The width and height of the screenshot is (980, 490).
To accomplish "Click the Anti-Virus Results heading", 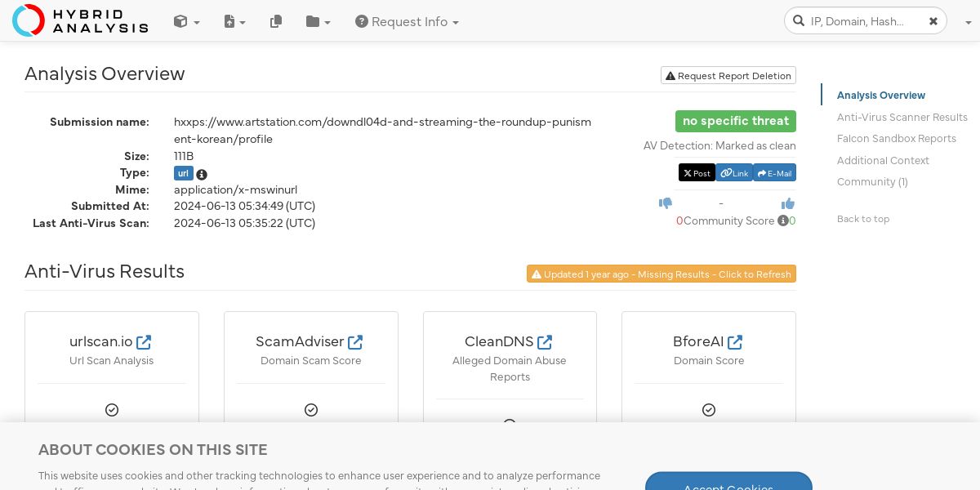I will [x=105, y=271].
